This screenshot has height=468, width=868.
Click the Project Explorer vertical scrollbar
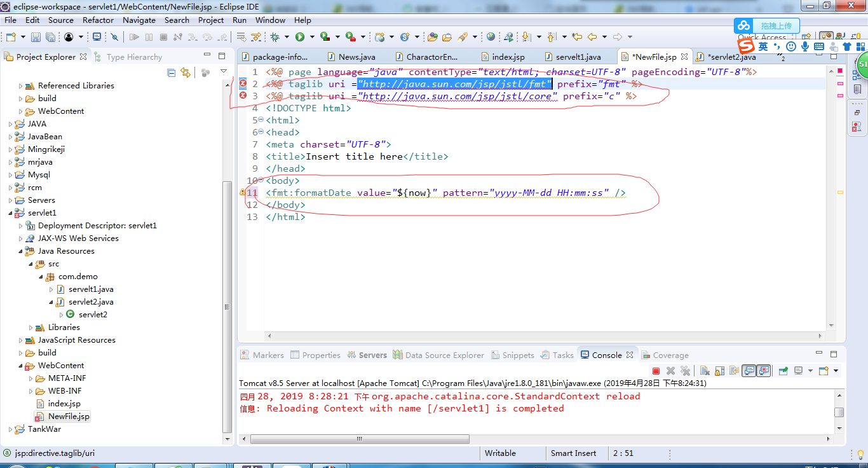coord(227,308)
